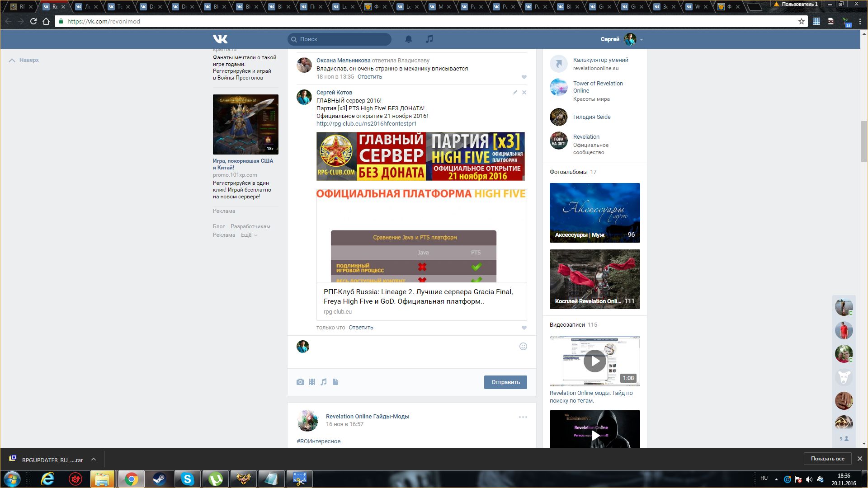Expand Сергей profile dropdown arrow
This screenshot has width=868, height=488.
[x=641, y=40]
